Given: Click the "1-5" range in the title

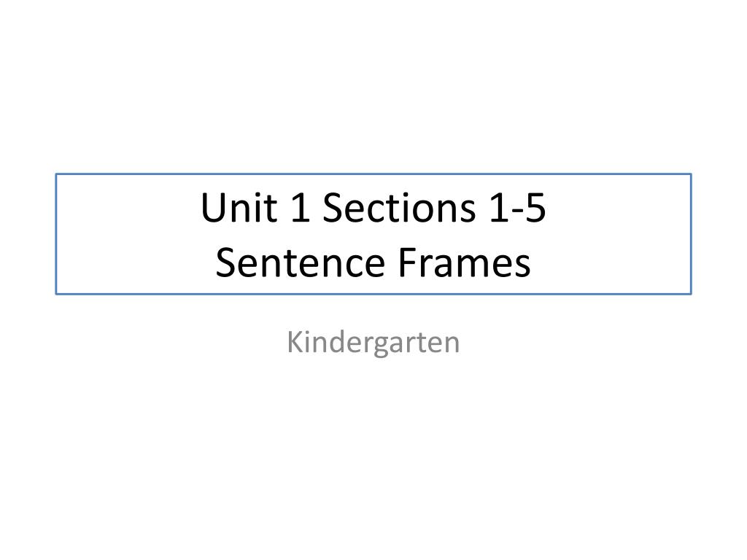Looking at the screenshot, I should pyautogui.click(x=518, y=208).
